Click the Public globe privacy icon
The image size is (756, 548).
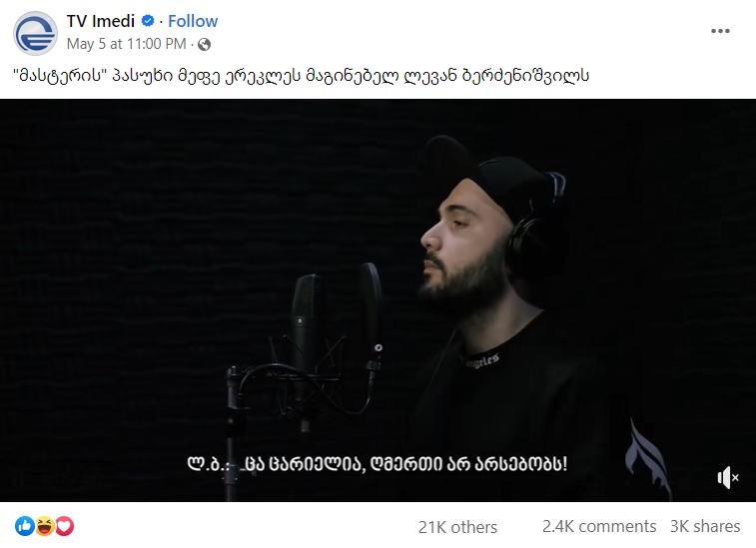click(204, 44)
